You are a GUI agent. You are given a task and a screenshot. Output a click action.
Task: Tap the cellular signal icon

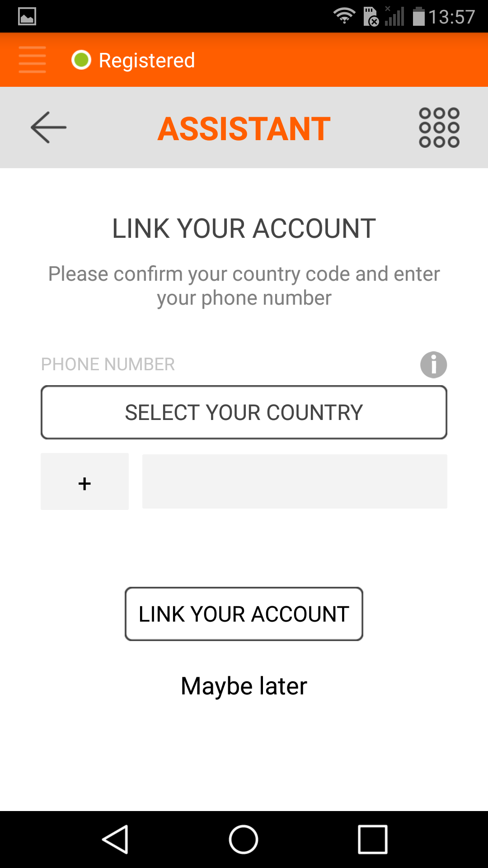click(x=394, y=17)
